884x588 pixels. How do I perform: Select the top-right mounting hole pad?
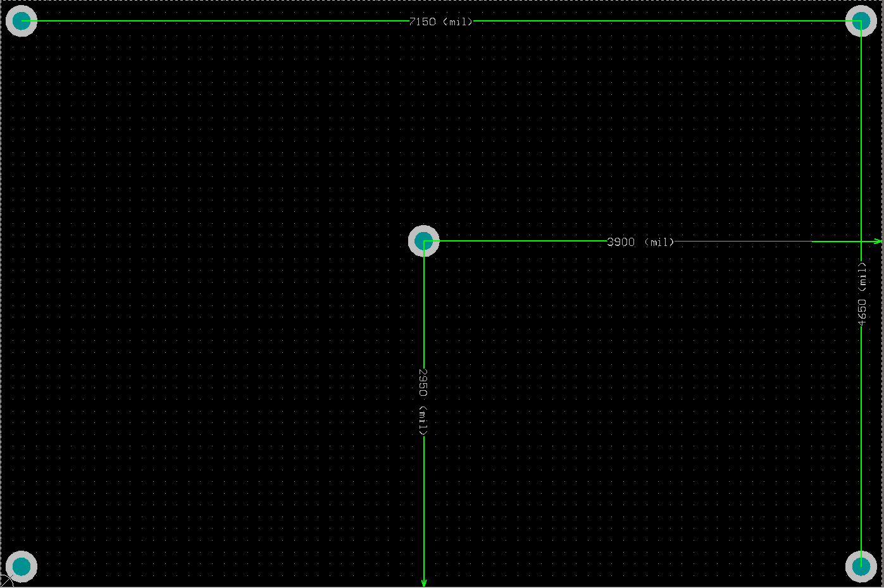tap(861, 21)
